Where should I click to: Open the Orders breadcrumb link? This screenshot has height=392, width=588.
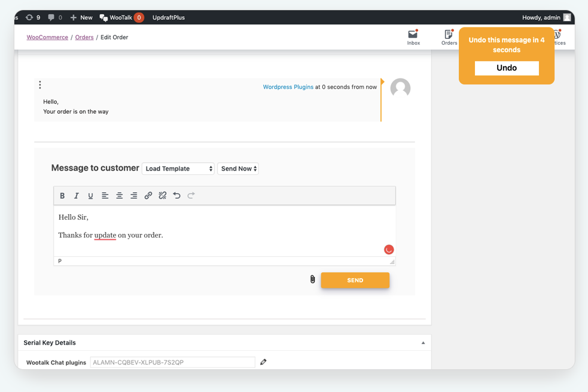pos(84,37)
